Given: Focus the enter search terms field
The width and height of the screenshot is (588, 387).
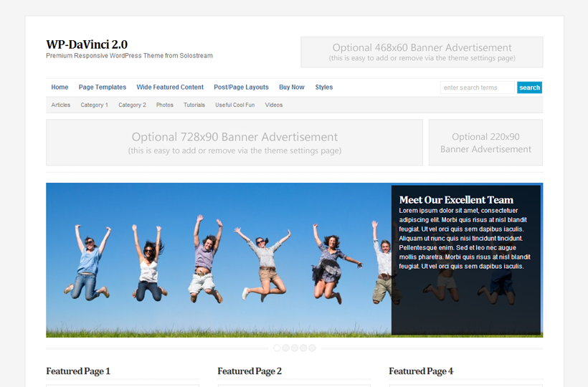Looking at the screenshot, I should pyautogui.click(x=478, y=87).
